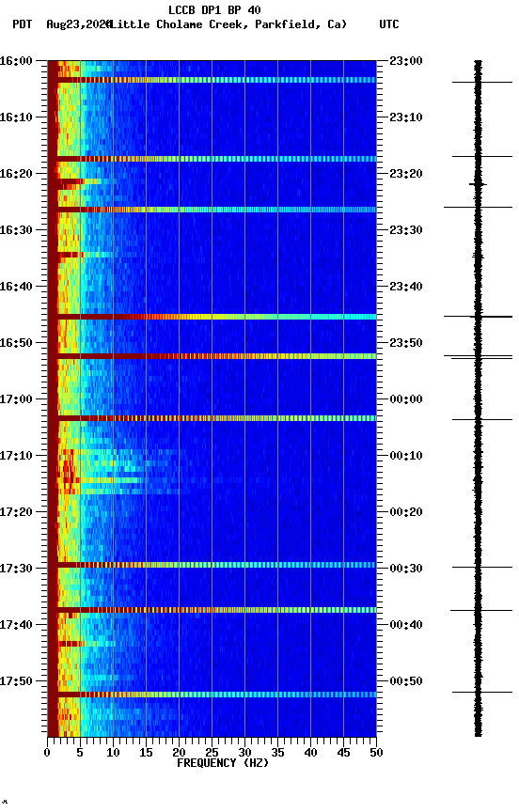Click the 00:40 UTC time label

[x=406, y=626]
